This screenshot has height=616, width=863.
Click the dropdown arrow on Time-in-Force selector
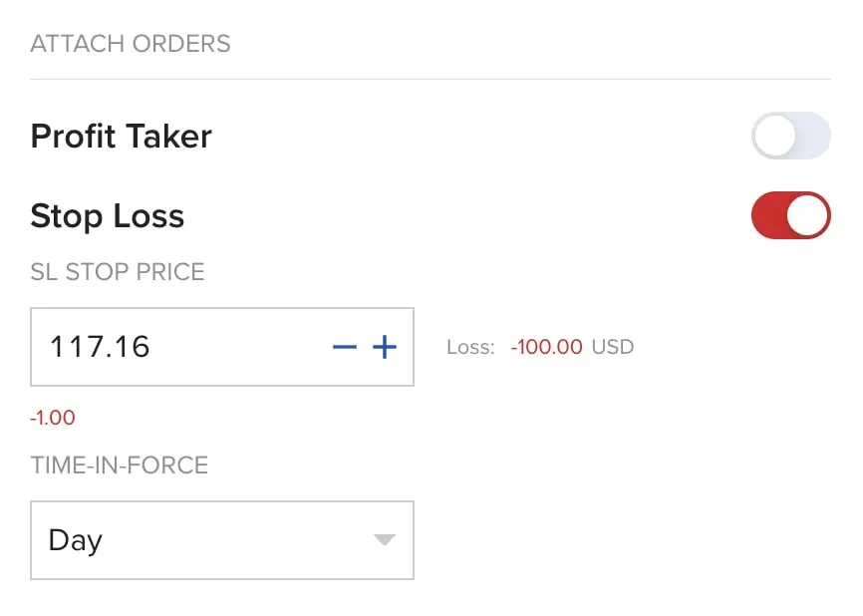pyautogui.click(x=386, y=540)
